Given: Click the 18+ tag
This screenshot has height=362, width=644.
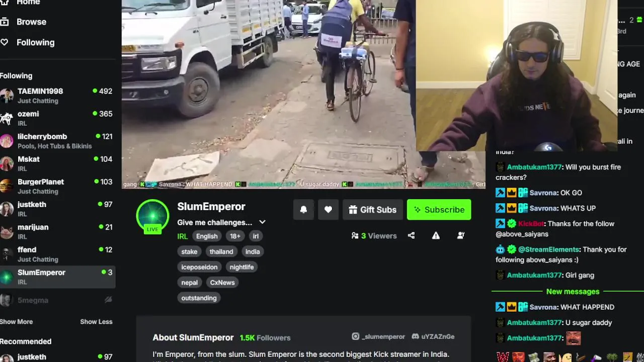Looking at the screenshot, I should point(235,236).
